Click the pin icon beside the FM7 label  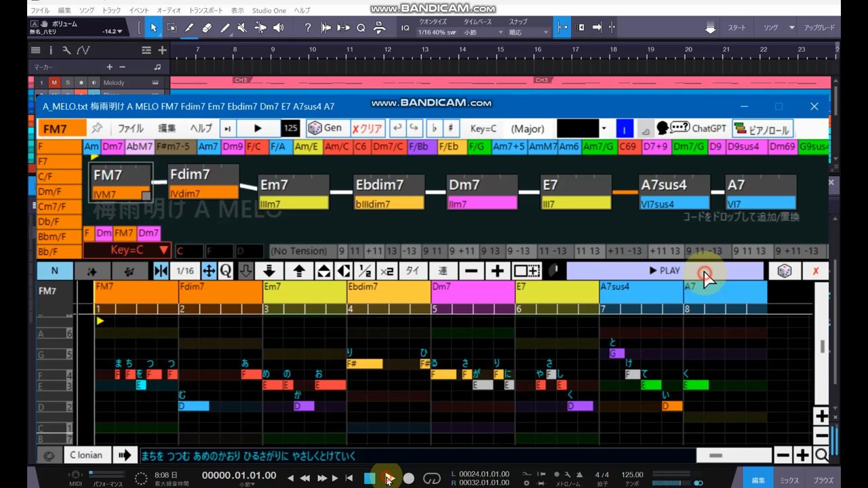point(97,128)
